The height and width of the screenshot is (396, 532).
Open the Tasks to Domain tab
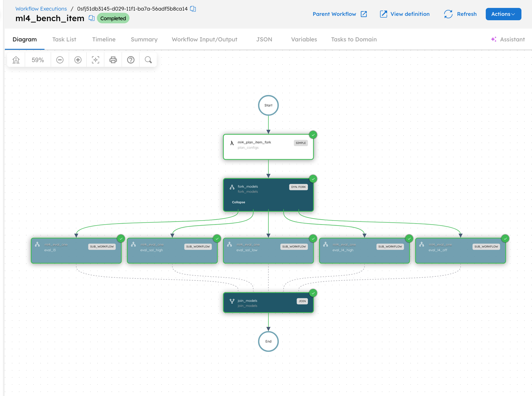pos(354,39)
